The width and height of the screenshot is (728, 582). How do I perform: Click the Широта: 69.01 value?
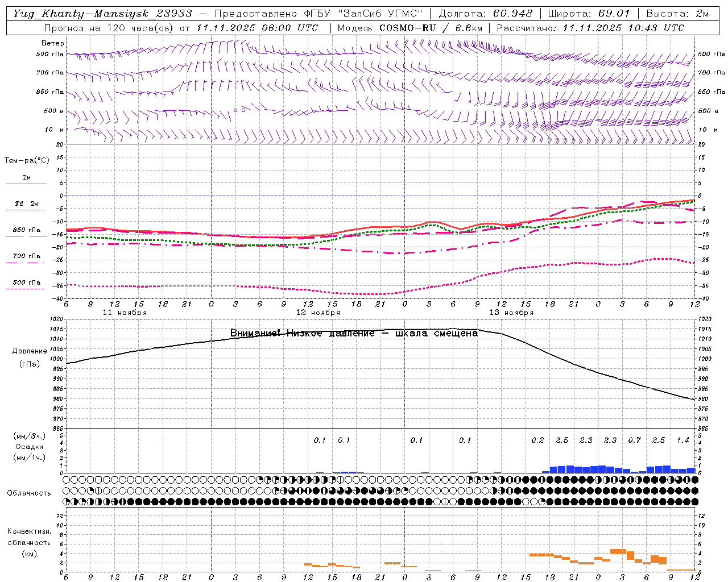click(x=589, y=14)
